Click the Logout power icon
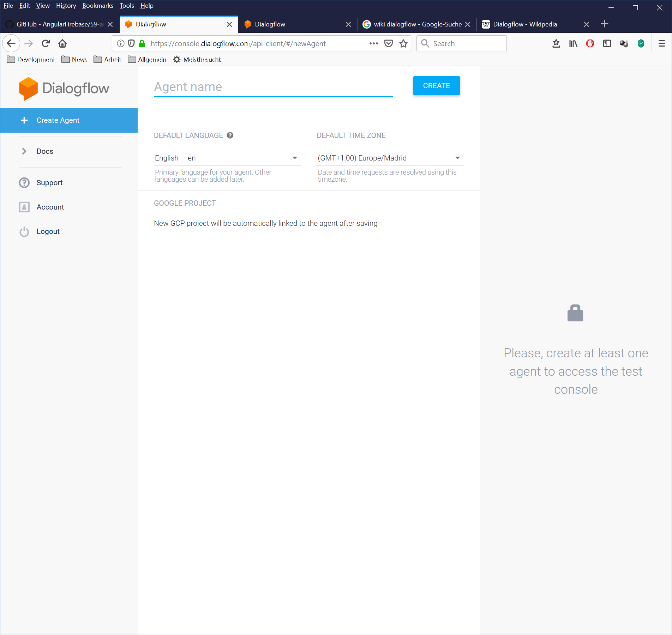 click(x=24, y=231)
